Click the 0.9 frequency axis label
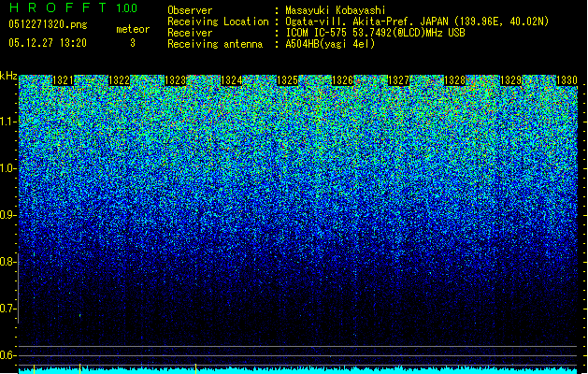 (7, 215)
